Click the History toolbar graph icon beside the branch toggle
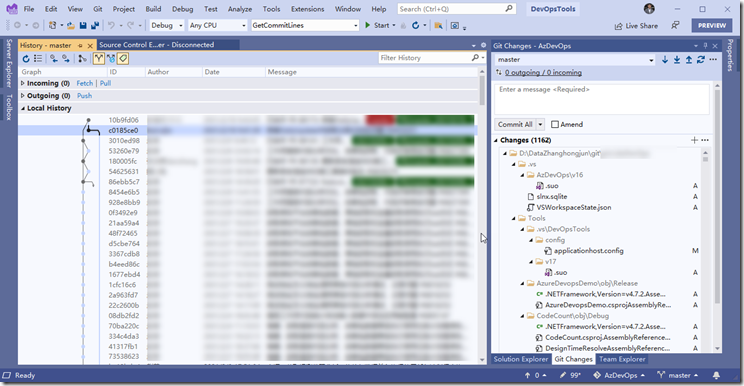 [x=83, y=58]
